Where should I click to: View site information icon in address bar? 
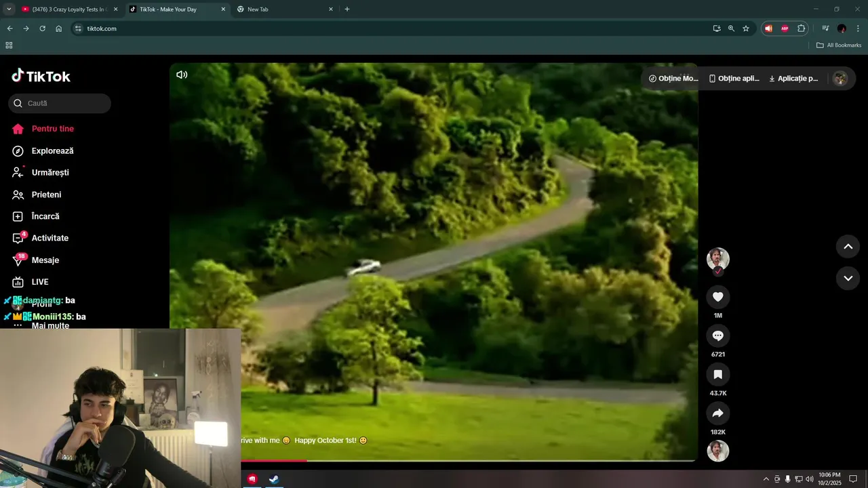pos(78,28)
